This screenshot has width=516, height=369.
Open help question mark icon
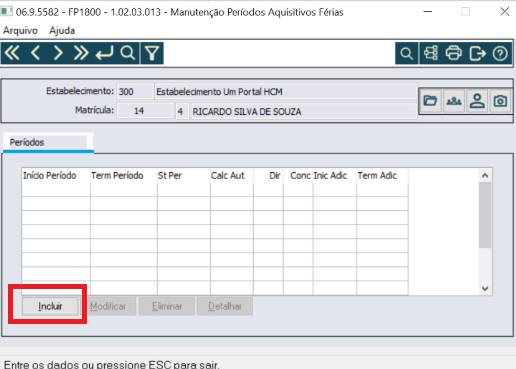tap(500, 53)
